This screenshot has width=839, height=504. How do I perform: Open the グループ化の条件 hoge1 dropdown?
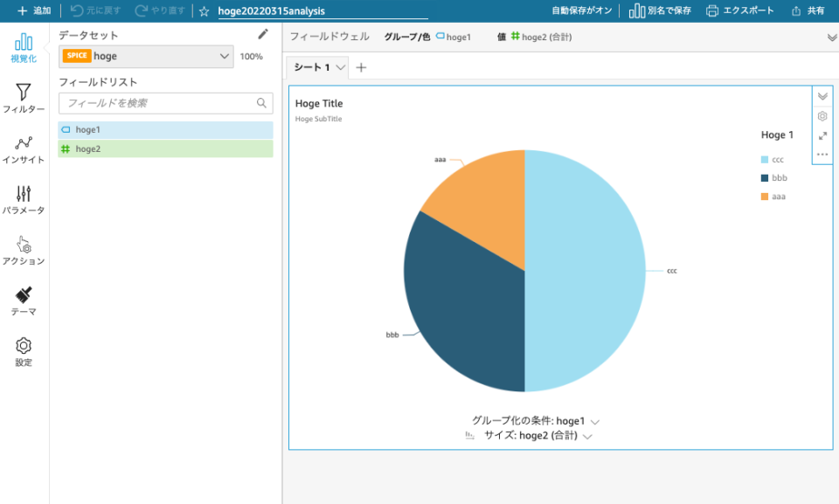tap(595, 421)
